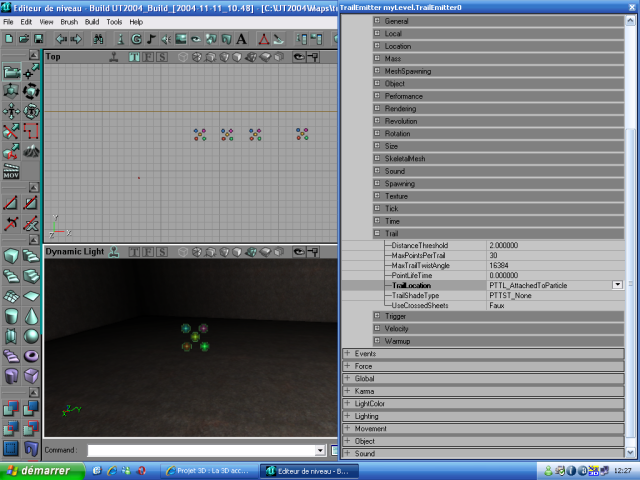Open the Brush menu

[x=68, y=21]
